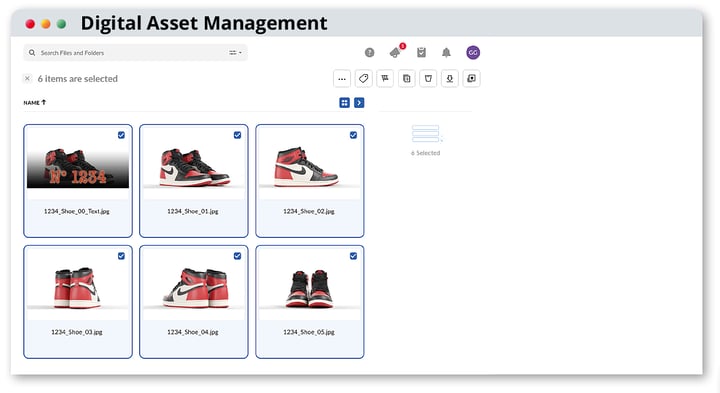The width and height of the screenshot is (720, 393).
Task: Click the file name 1234_Shoe_05.jpg
Action: [x=309, y=332]
